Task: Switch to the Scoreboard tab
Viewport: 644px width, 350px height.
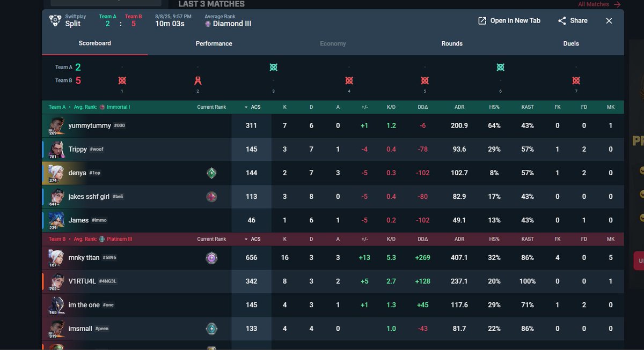Action: pos(94,43)
